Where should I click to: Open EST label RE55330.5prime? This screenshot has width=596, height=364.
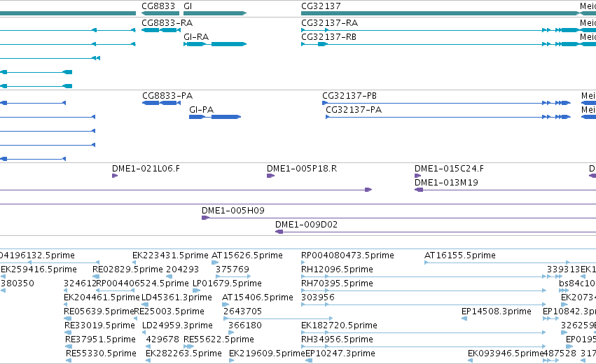pyautogui.click(x=101, y=353)
